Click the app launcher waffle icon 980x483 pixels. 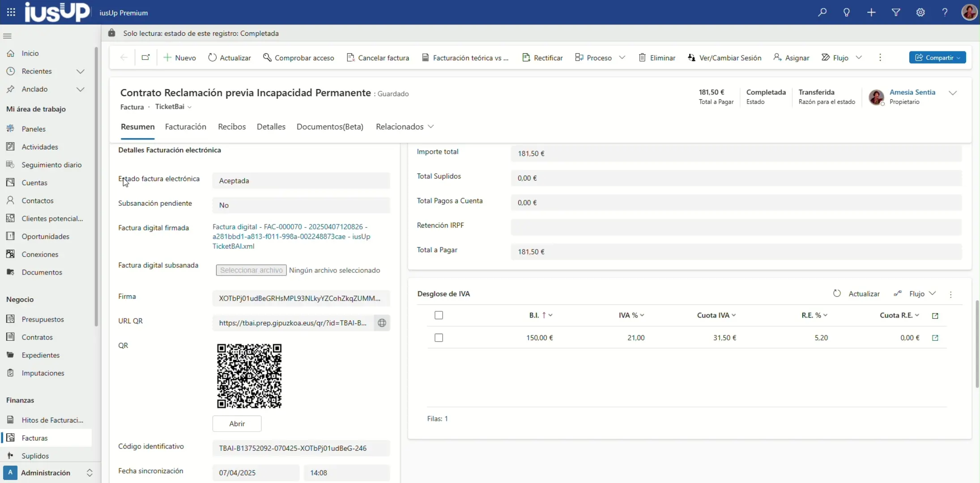tap(11, 13)
